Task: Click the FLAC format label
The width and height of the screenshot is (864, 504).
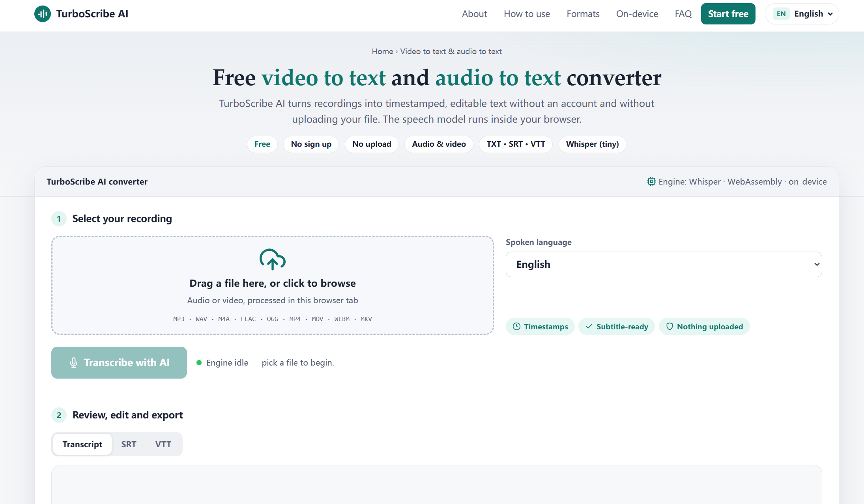Action: tap(248, 319)
